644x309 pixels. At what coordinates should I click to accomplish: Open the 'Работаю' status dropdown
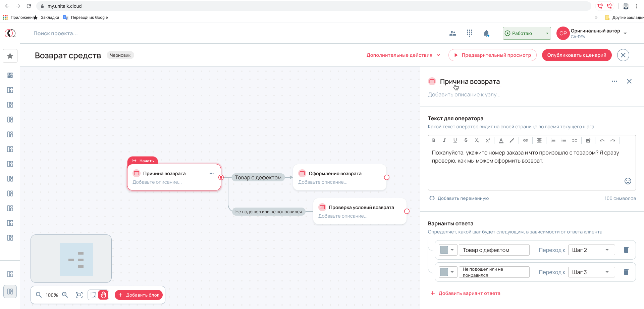coord(527,33)
